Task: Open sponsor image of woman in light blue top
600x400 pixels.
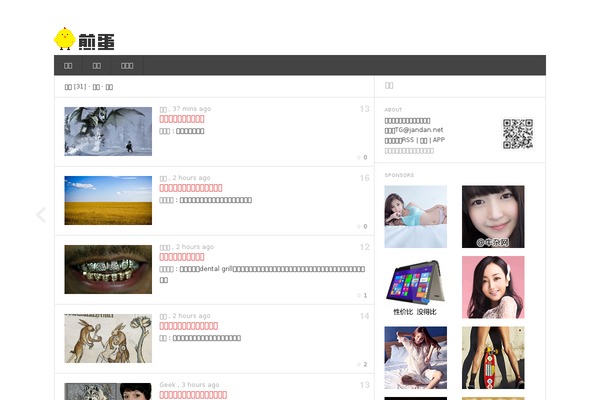Action: [416, 217]
